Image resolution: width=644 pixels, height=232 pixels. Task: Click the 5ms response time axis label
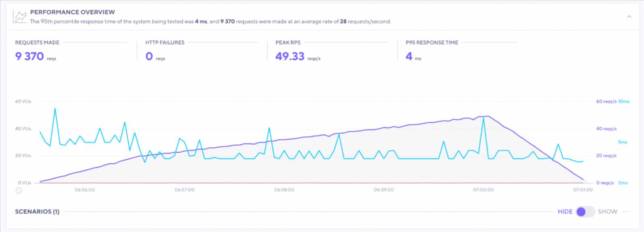623,142
